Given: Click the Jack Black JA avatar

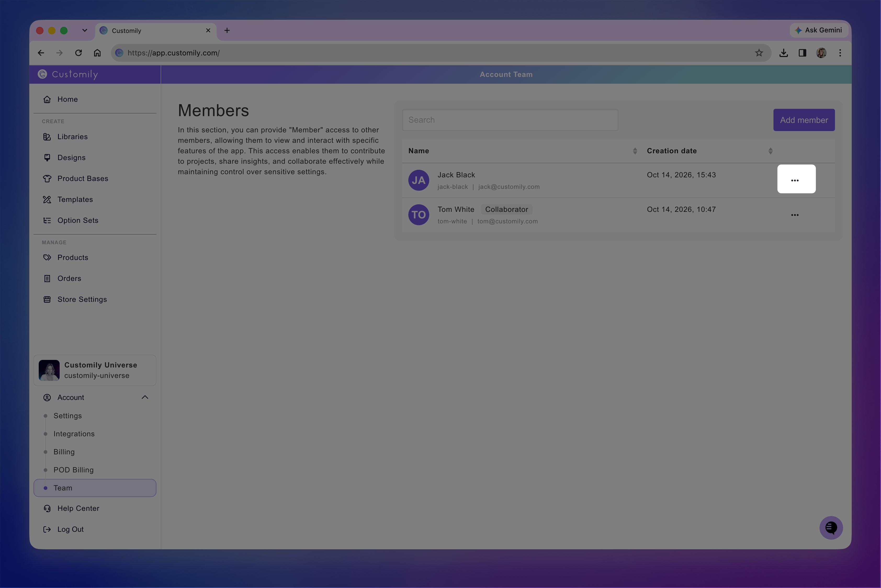Looking at the screenshot, I should 419,180.
